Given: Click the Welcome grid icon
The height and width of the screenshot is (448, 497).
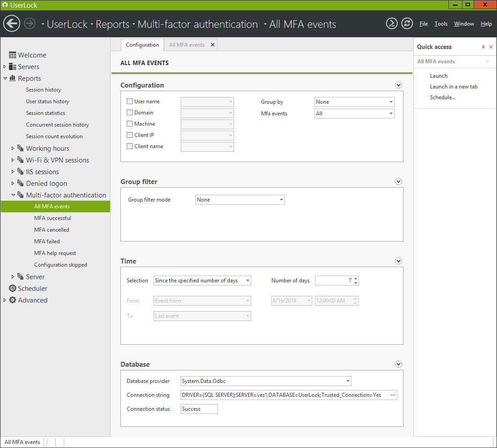Looking at the screenshot, I should (13, 55).
